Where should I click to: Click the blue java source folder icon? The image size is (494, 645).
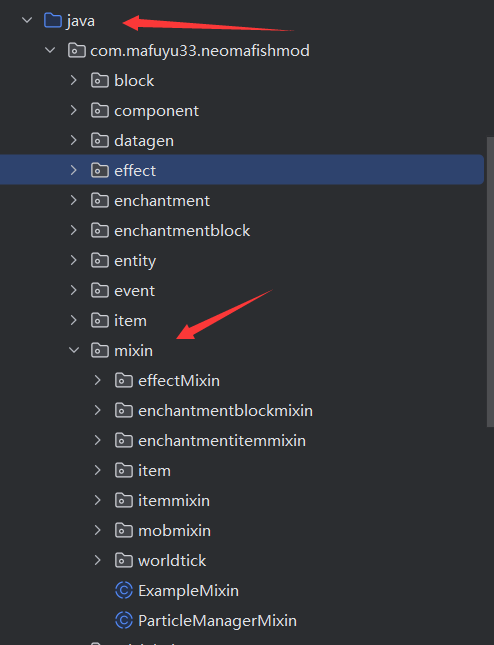point(53,20)
